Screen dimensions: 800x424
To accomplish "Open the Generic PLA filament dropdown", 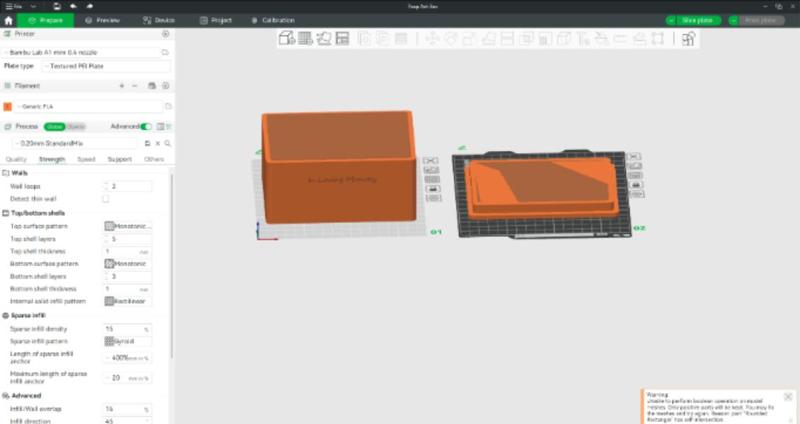I will coord(89,106).
